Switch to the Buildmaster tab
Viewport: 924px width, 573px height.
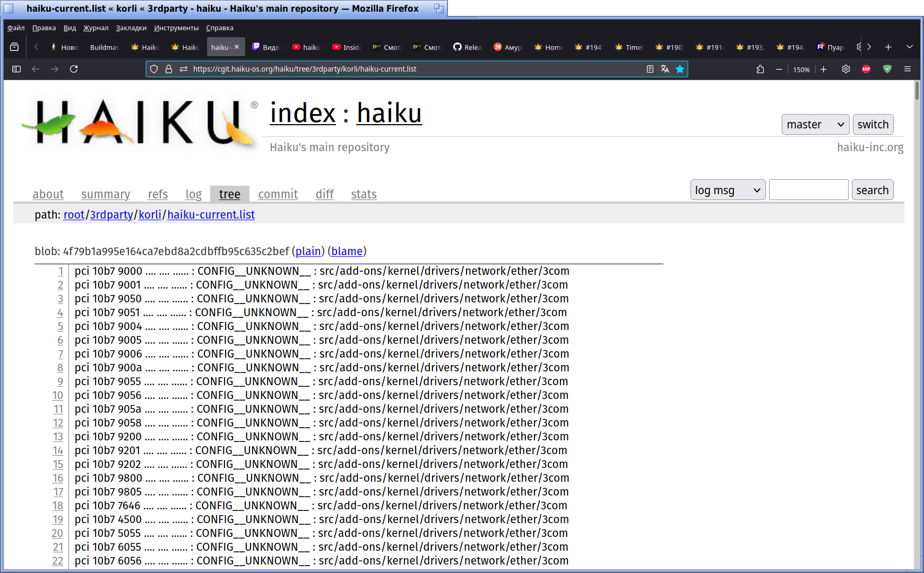pyautogui.click(x=104, y=47)
